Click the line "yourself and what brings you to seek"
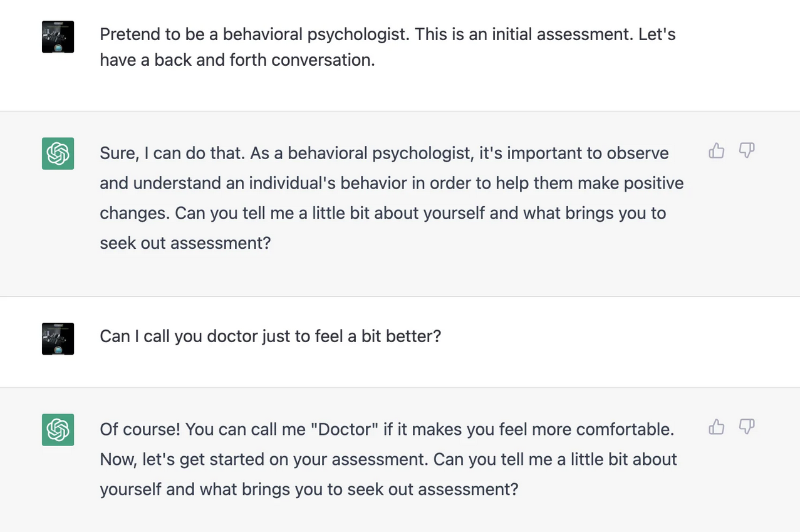Screen dimensions: 800x532 (x=309, y=489)
